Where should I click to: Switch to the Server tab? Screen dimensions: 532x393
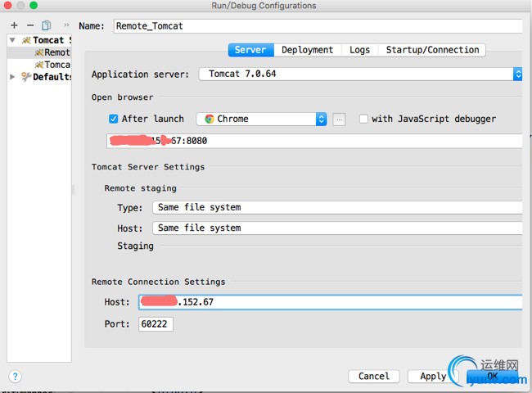(x=251, y=50)
